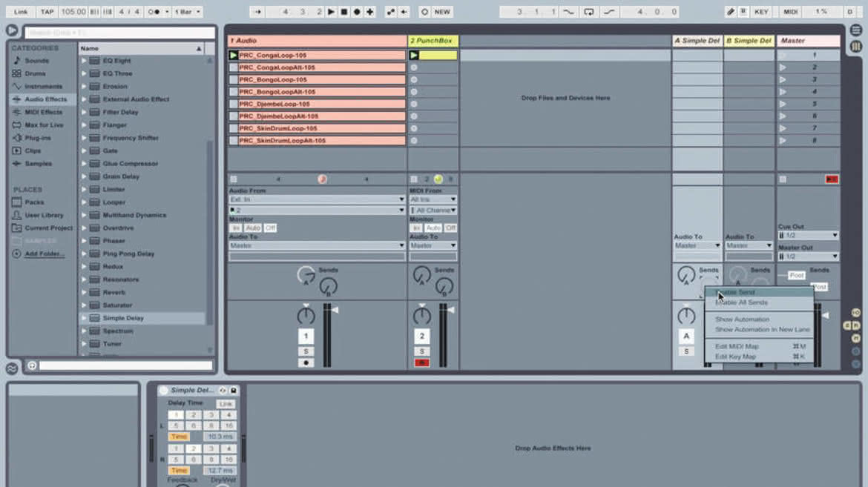Choose Enable All Sends in context menu
868x487 pixels.
click(759, 302)
